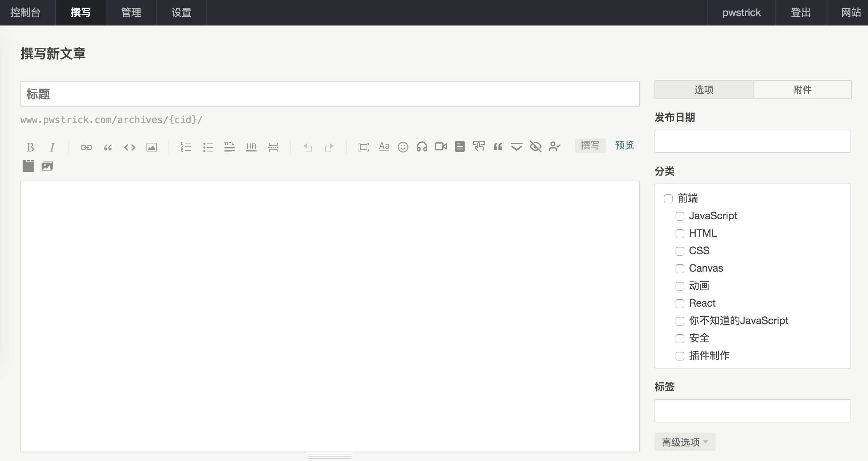Open the 撰写 menu in top navigation
The width and height of the screenshot is (868, 461).
[x=81, y=12]
